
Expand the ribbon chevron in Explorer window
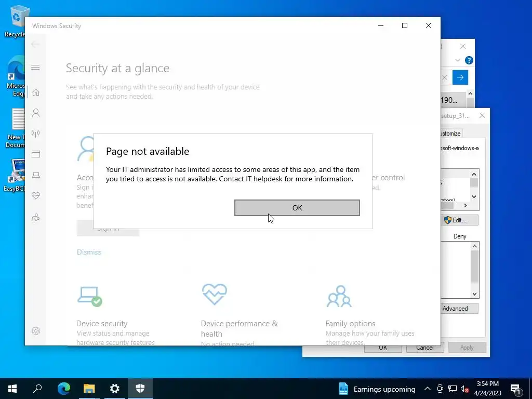pyautogui.click(x=457, y=60)
